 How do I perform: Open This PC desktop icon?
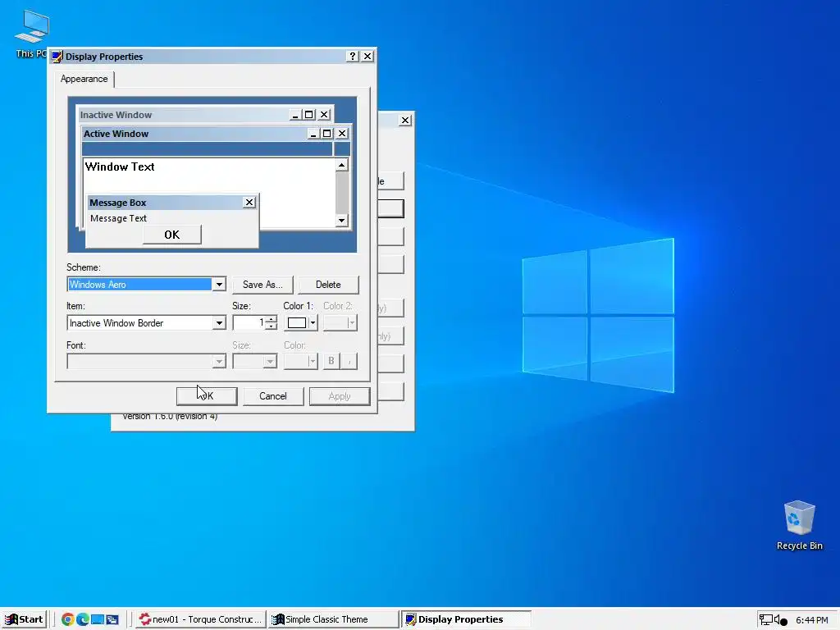31,33
